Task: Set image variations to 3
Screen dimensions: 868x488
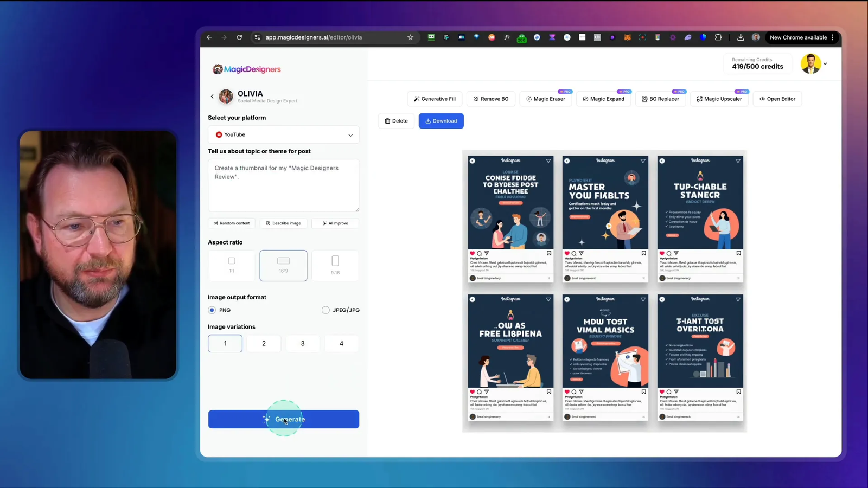Action: click(303, 343)
